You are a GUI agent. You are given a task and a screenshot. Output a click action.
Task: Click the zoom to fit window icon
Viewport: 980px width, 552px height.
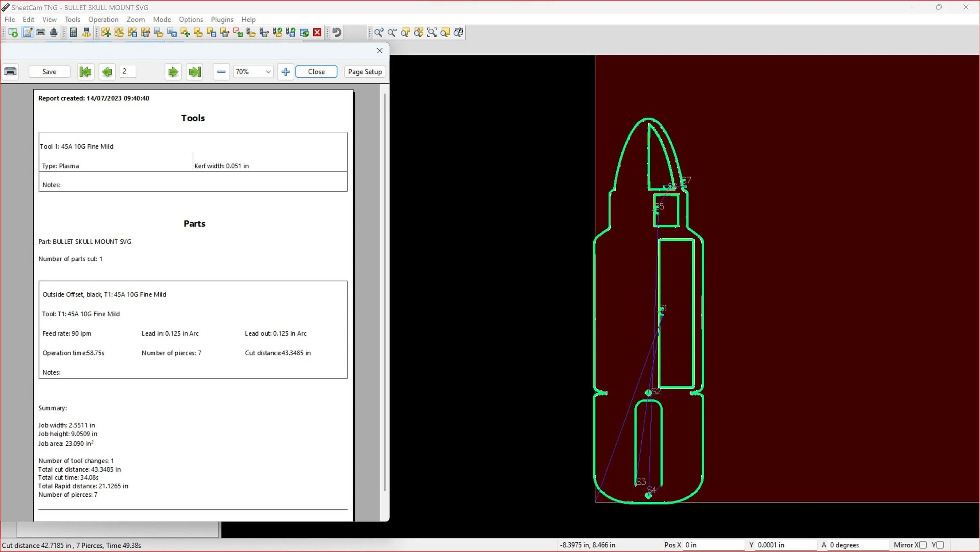(x=432, y=33)
